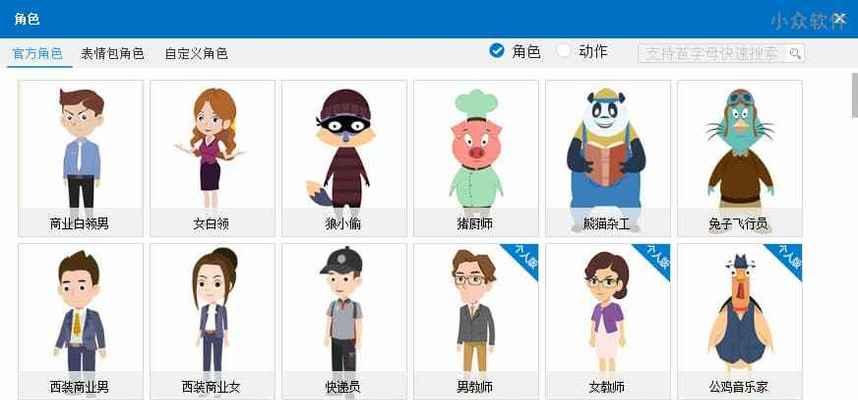Click the search magnifier icon
The image size is (858, 400).
pos(795,54)
